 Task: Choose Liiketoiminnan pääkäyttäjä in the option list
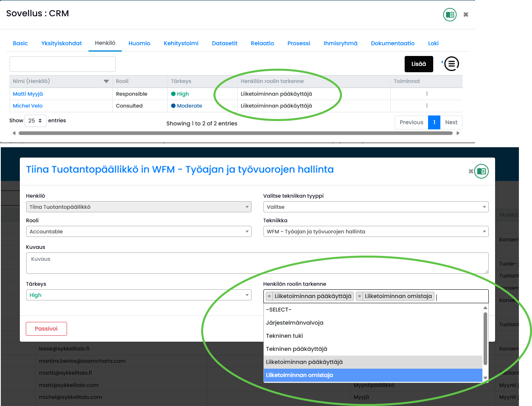[373, 362]
